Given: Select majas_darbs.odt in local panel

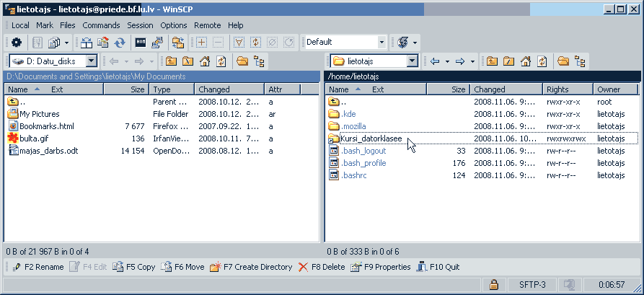Looking at the screenshot, I should 48,151.
